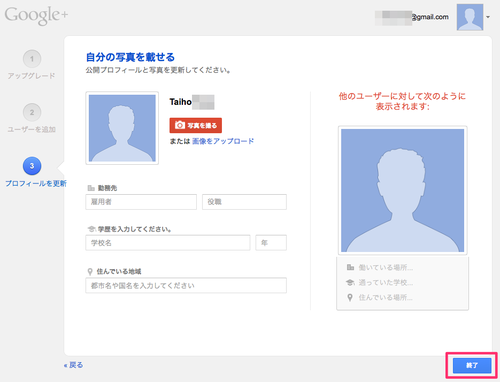Viewport: 500px width, 382px height.
Task: Click the Google+ logo
Action: tap(36, 15)
